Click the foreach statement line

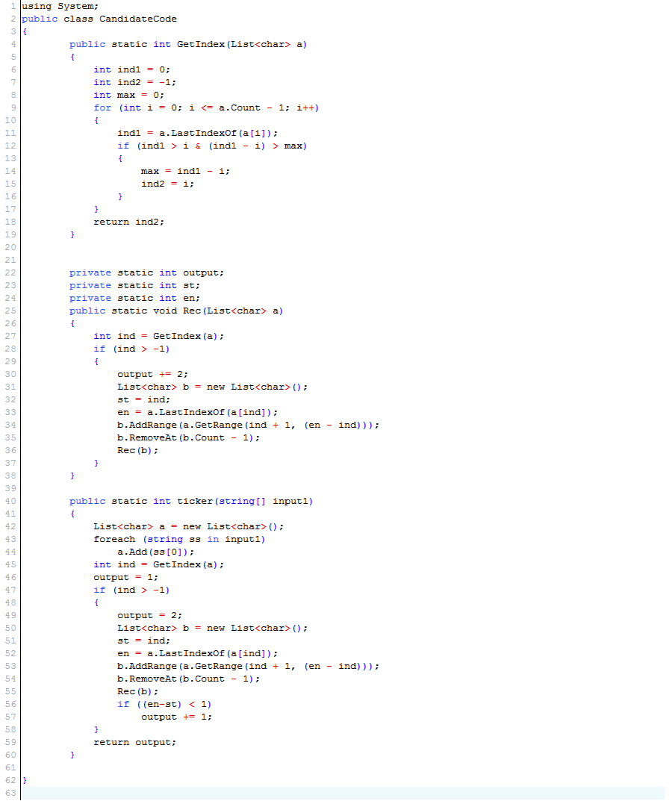tap(179, 539)
